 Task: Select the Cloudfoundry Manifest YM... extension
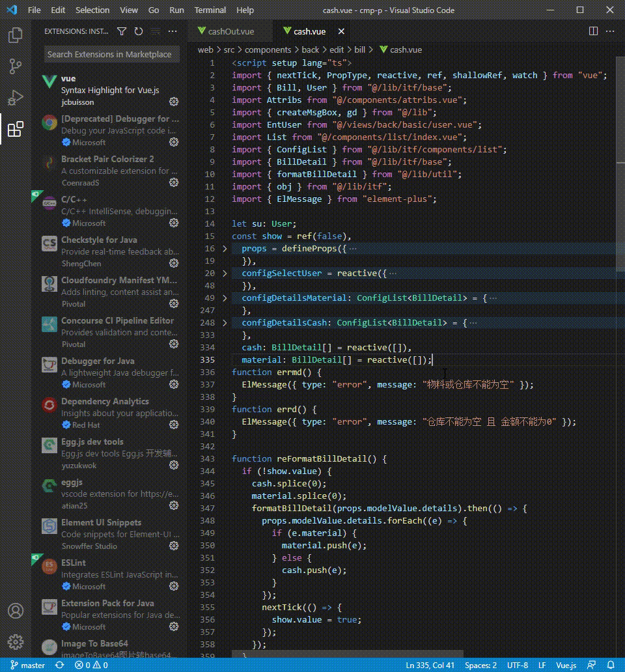[111, 292]
